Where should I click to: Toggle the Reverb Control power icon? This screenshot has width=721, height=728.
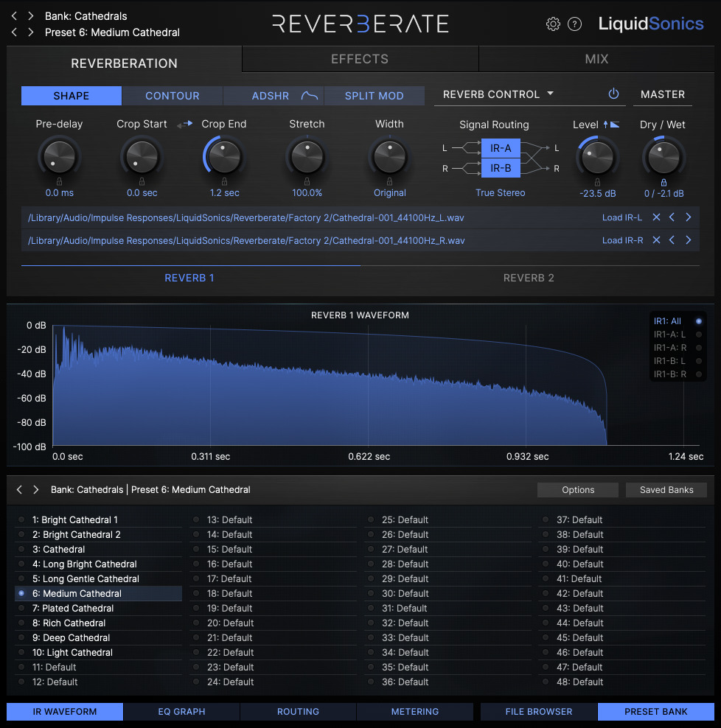point(613,94)
